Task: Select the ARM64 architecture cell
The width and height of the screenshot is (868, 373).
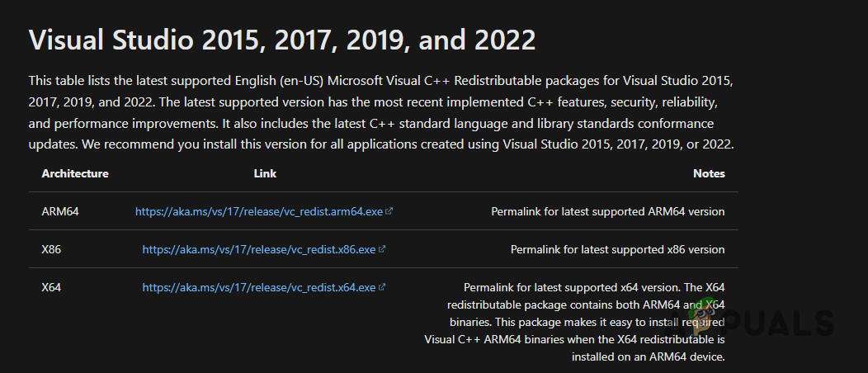Action: coord(60,211)
